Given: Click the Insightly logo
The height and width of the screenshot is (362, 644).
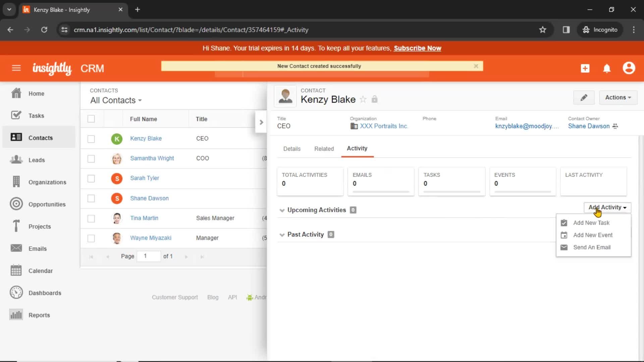Looking at the screenshot, I should pos(52,68).
